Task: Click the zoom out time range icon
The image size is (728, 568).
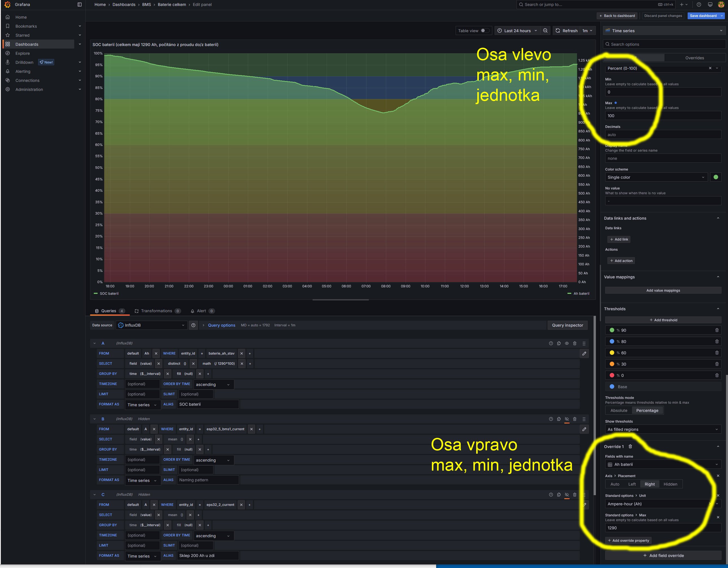Action: click(x=545, y=31)
